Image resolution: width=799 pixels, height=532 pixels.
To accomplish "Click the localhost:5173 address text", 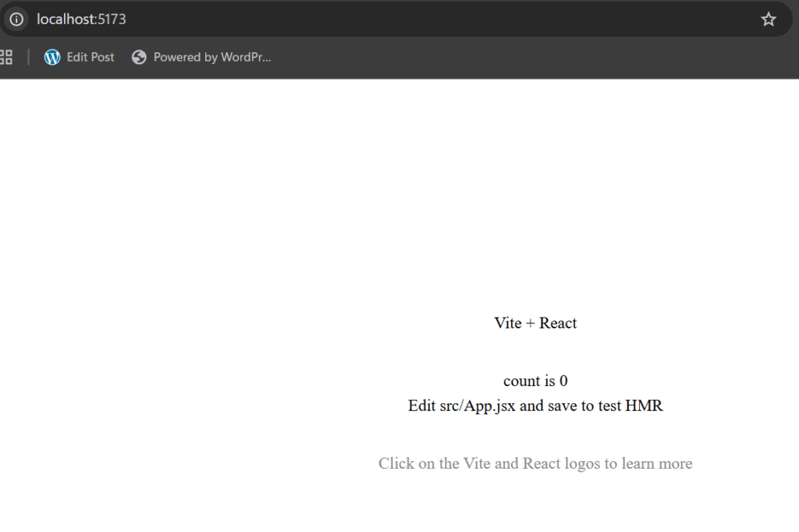I will (80, 19).
